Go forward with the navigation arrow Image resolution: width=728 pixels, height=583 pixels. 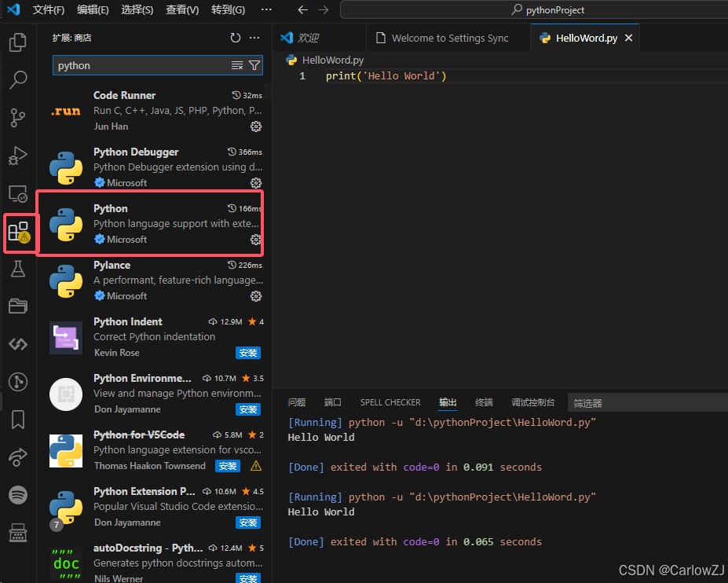click(x=324, y=9)
